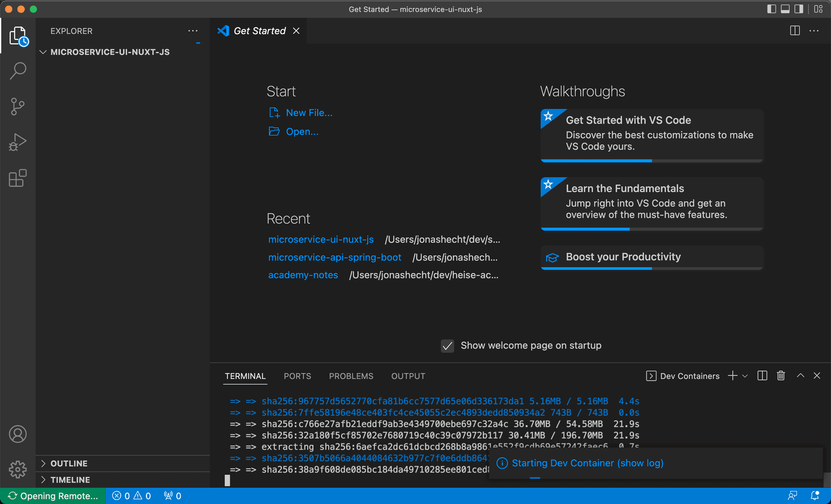Uncheck Show welcome page on startup
This screenshot has height=504, width=831.
447,346
